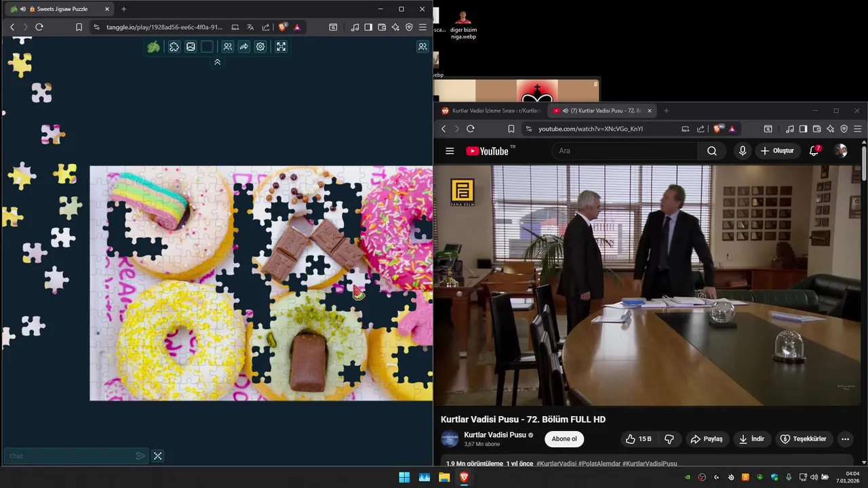Open new tab in Tanggle window
868x488 pixels.
(123, 9)
